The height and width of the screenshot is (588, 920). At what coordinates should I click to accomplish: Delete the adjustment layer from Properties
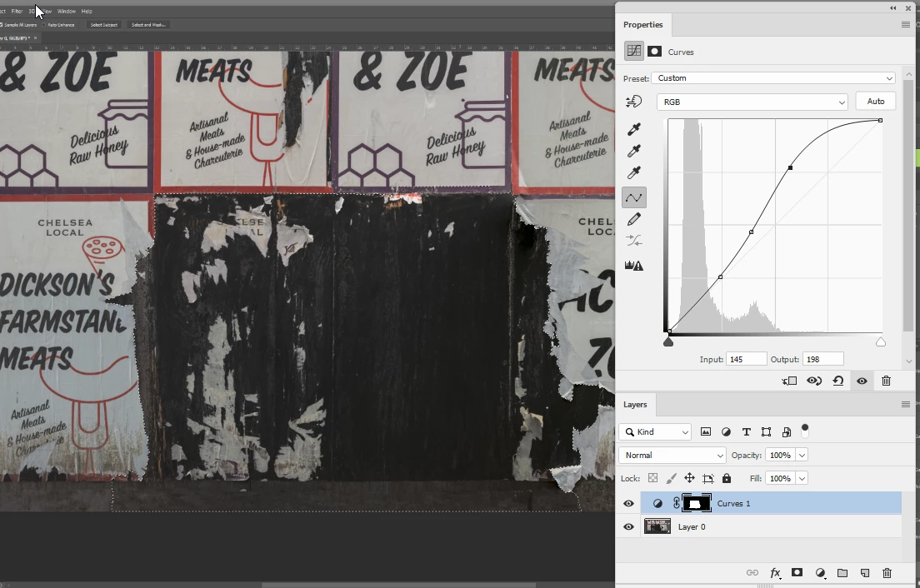pos(887,381)
